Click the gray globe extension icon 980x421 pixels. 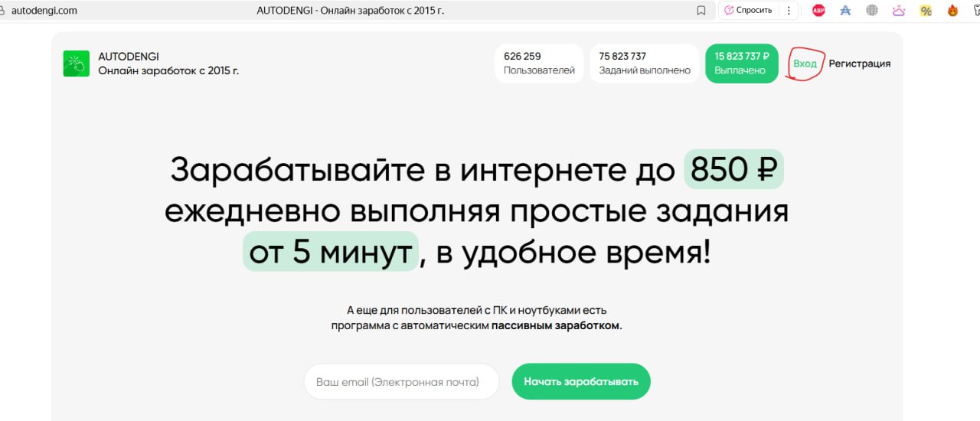pos(872,11)
